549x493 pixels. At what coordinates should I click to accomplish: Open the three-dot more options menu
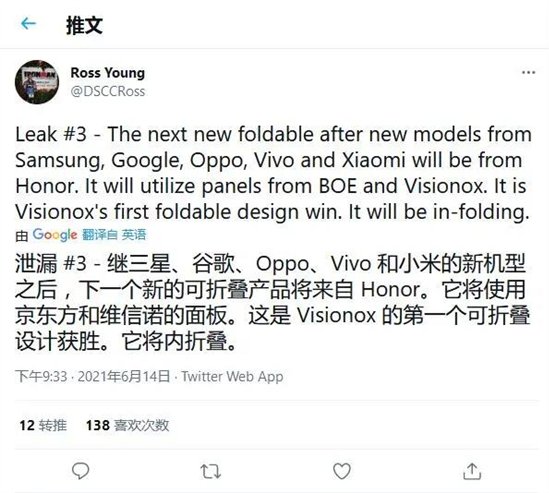point(528,73)
